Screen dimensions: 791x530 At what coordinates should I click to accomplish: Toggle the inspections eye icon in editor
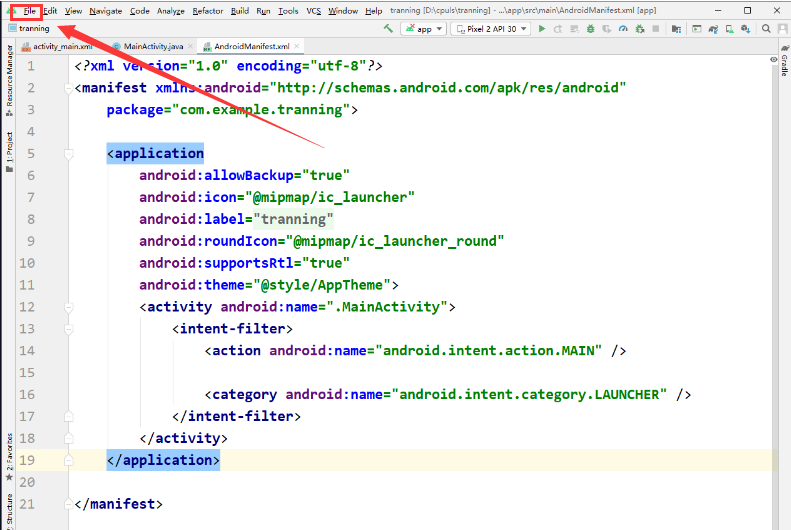point(773,60)
